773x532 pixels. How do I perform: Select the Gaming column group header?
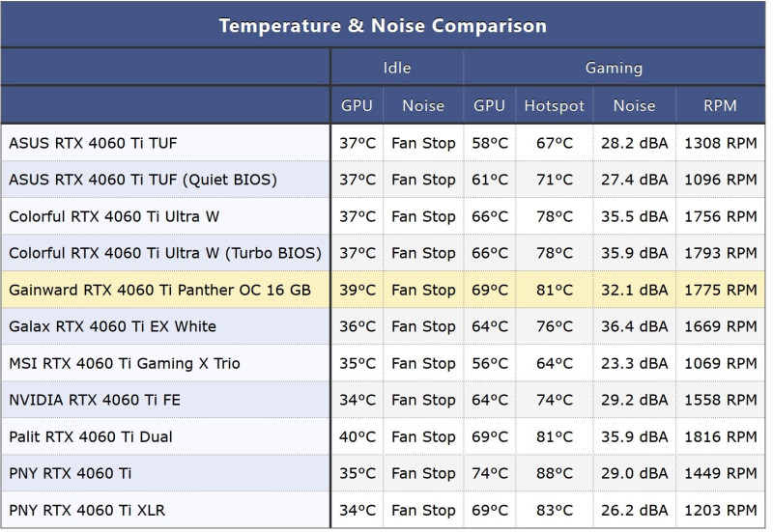point(614,68)
